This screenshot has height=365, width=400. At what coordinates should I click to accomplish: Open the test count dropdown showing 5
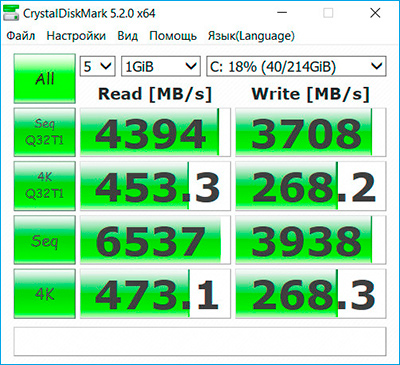(x=97, y=66)
